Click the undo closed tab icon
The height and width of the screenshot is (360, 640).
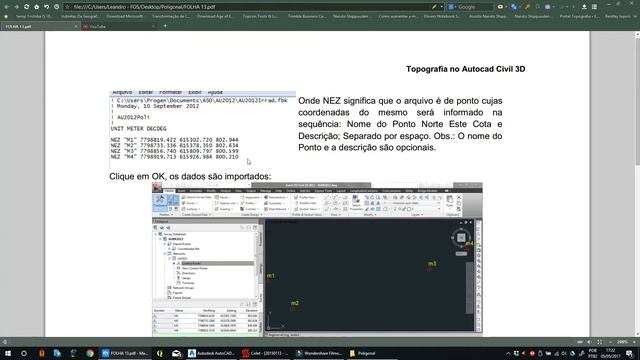(x=47, y=7)
